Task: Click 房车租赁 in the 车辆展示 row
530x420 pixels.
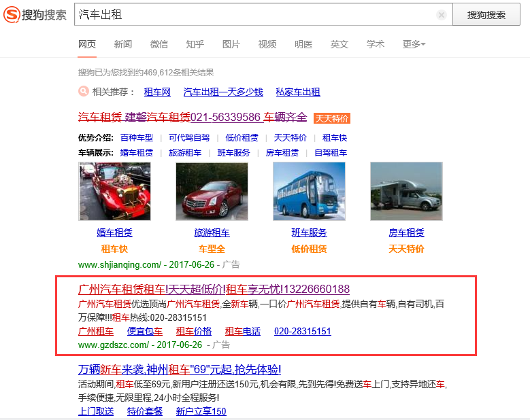Action: (x=282, y=153)
